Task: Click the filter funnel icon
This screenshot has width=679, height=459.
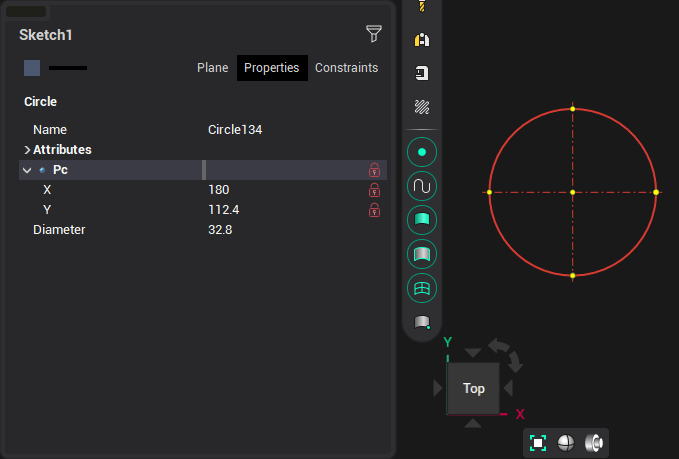Action: 374,34
